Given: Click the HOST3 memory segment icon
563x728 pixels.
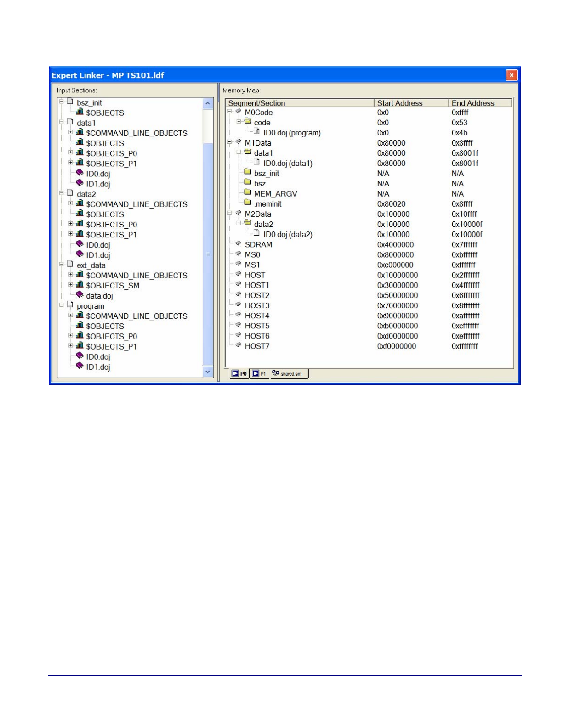Looking at the screenshot, I should (239, 305).
